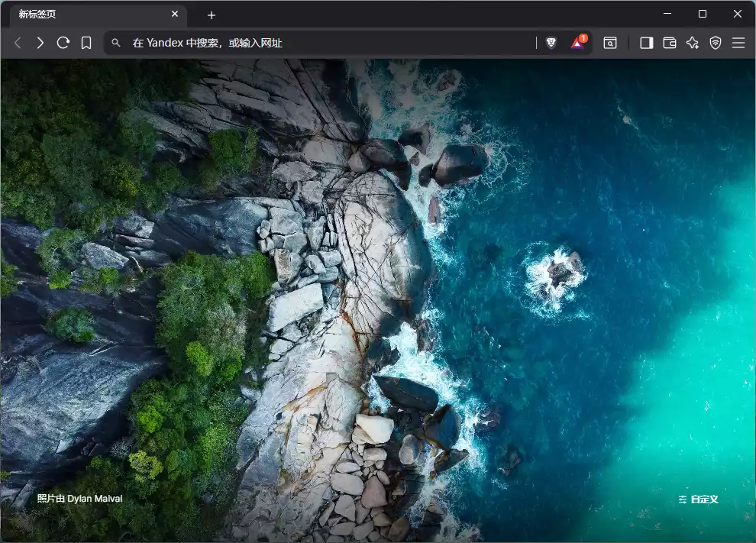Viewport: 756px width, 543px height.
Task: Open the hamburger main menu
Action: 738,43
